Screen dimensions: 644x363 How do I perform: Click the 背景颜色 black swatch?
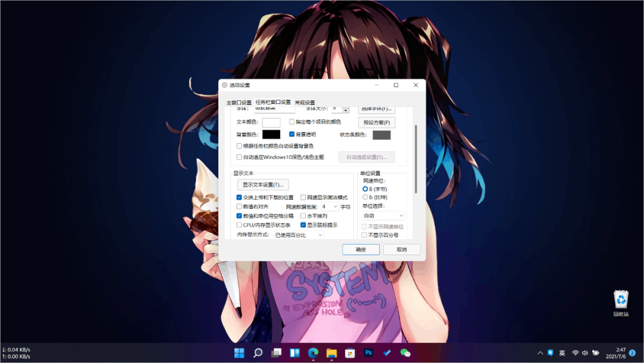(x=271, y=134)
